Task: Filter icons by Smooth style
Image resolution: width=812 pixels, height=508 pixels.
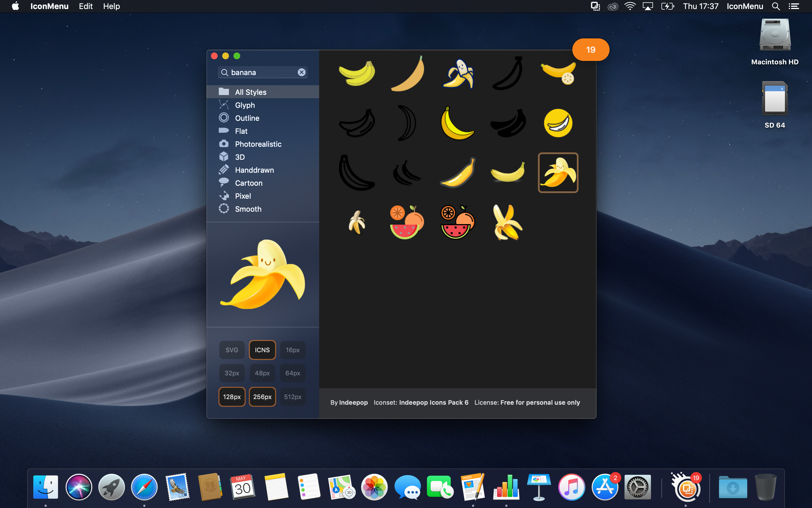Action: [263, 209]
